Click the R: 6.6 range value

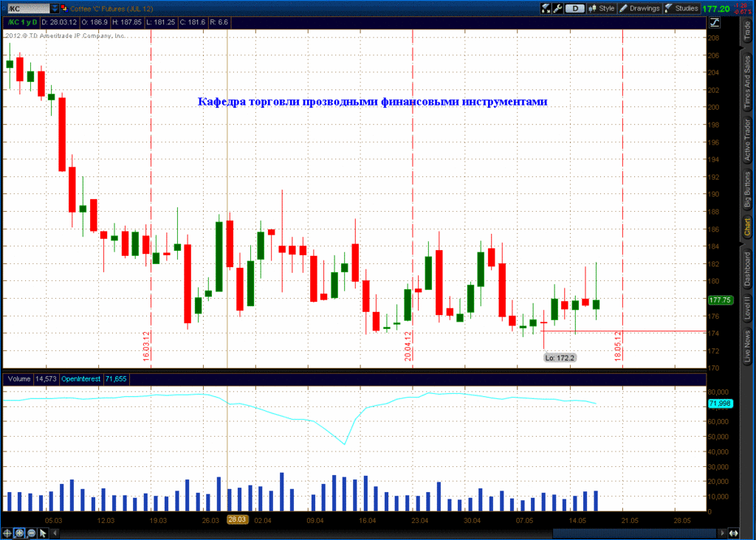tap(219, 22)
